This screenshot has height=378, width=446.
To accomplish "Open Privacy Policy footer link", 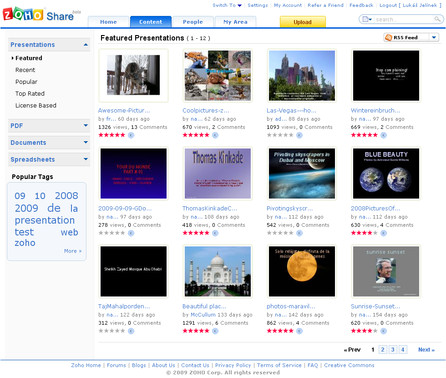I will 233,365.
